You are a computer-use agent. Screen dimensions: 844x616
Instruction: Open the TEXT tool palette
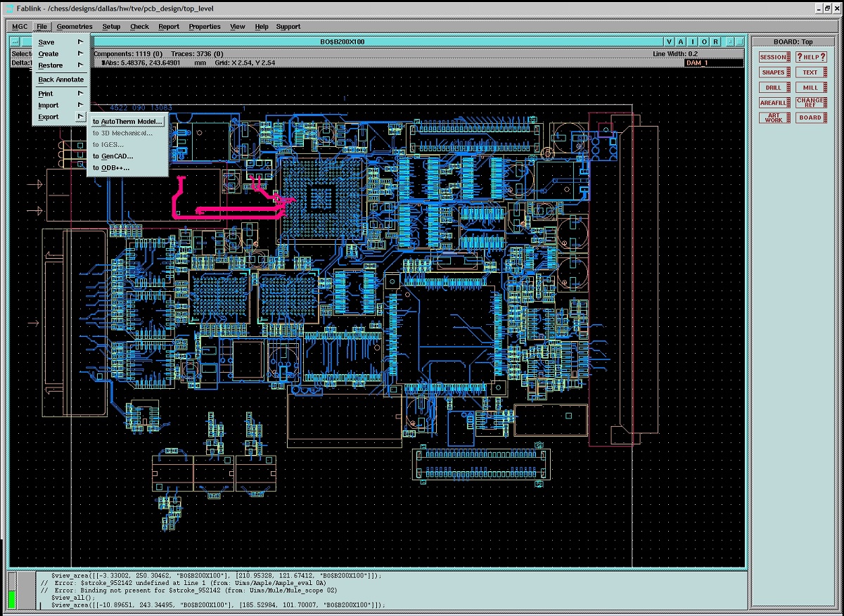[810, 72]
